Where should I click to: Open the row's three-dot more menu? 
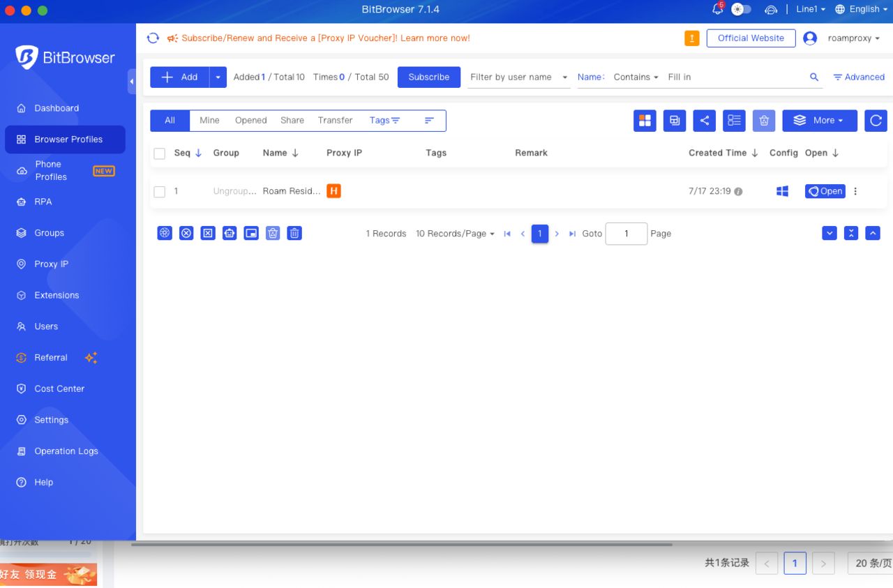click(x=855, y=191)
